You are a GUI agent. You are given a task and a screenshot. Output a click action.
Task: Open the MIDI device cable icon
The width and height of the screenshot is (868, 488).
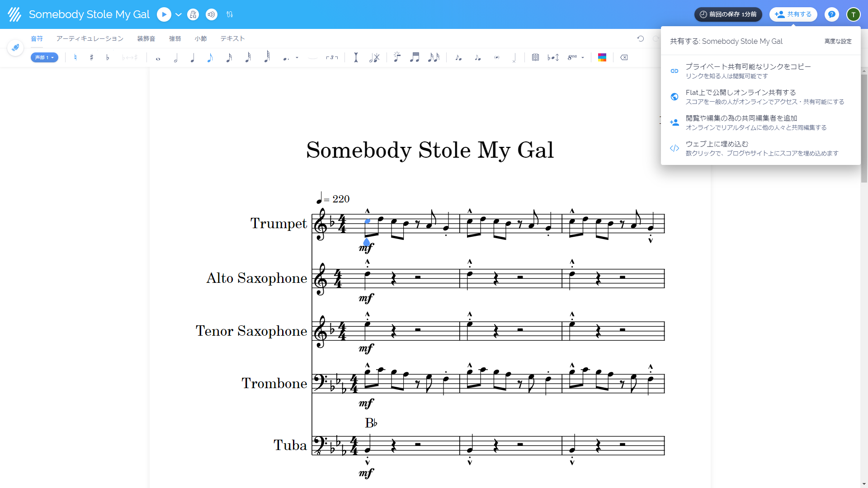(230, 14)
